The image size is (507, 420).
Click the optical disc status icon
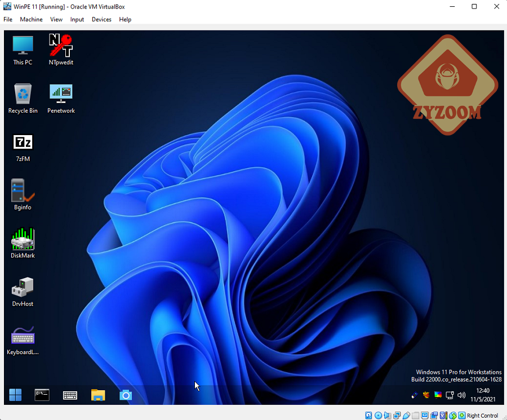click(x=378, y=415)
